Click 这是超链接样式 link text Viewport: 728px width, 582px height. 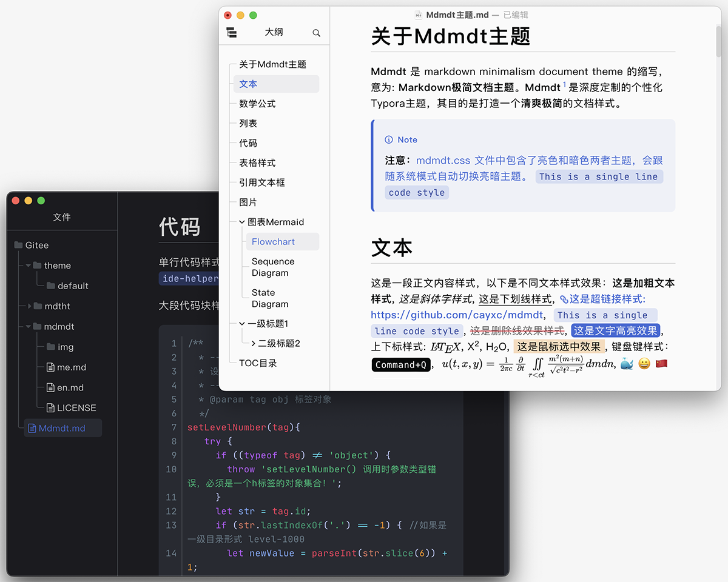point(608,299)
